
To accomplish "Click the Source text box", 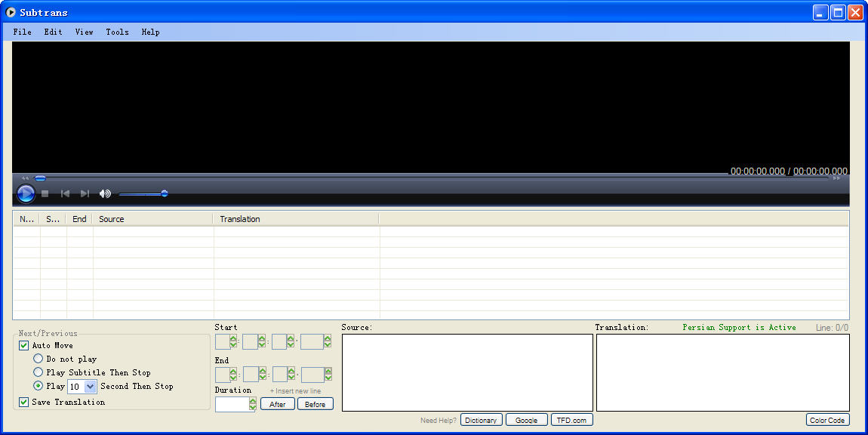I will (467, 372).
